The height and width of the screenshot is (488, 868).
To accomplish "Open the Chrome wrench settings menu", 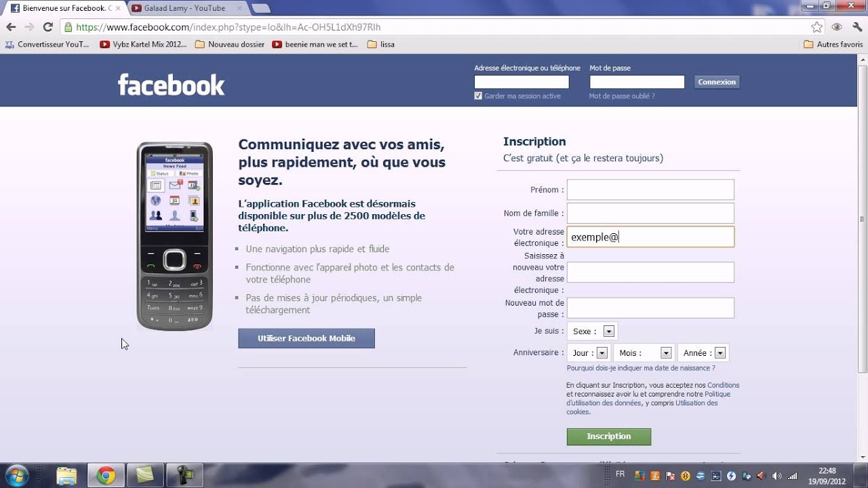I will pyautogui.click(x=857, y=27).
